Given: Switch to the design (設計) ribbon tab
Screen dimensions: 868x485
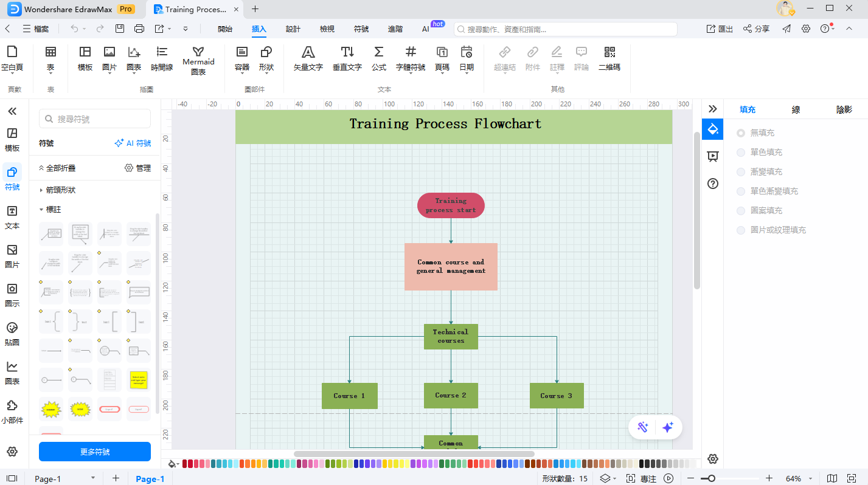Looking at the screenshot, I should tap(293, 29).
